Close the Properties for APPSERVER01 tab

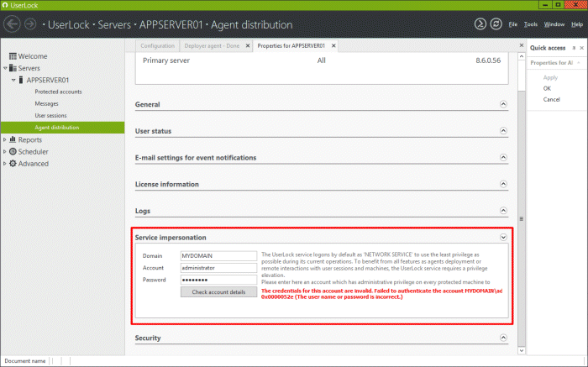(333, 45)
